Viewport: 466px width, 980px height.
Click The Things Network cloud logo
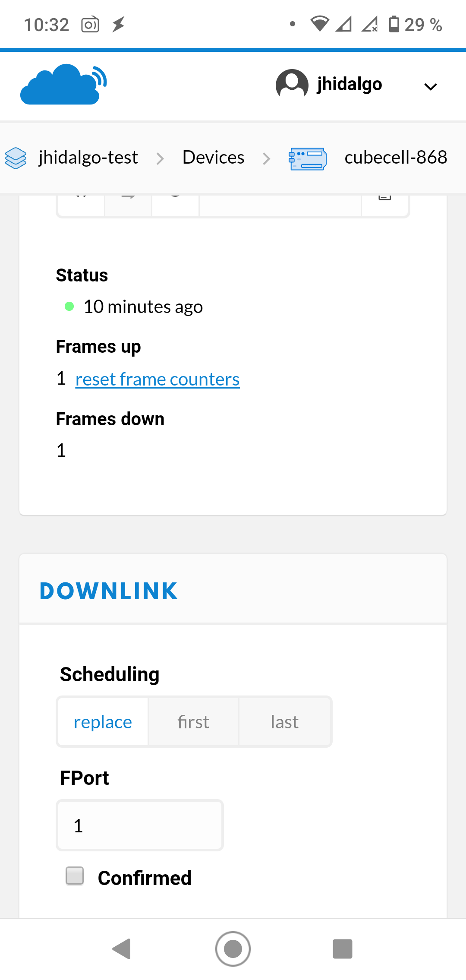point(63,85)
